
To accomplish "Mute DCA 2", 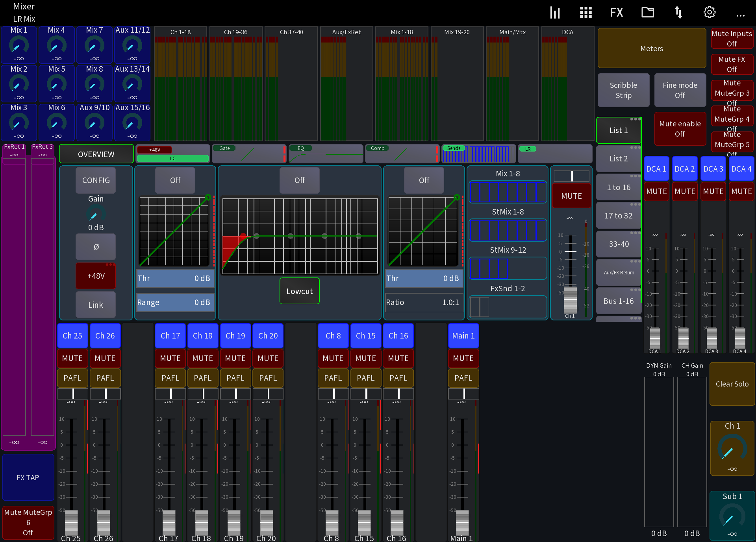I will (x=685, y=191).
